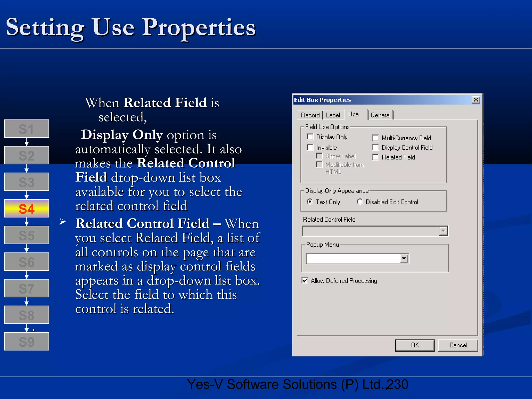Click "Yes-V Software Solutions (P) Ltd." footer
This screenshot has width=532, height=399.
pyautogui.click(x=287, y=385)
